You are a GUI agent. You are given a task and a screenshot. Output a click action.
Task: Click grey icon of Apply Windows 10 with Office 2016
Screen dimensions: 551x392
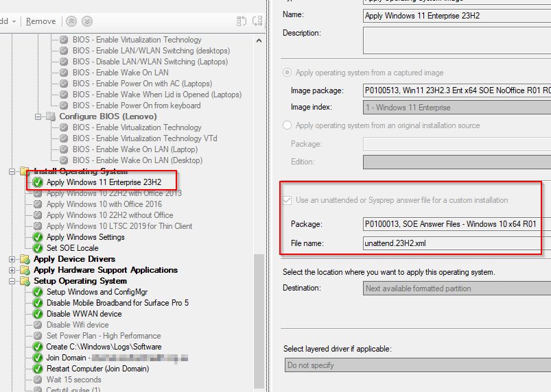(x=38, y=204)
